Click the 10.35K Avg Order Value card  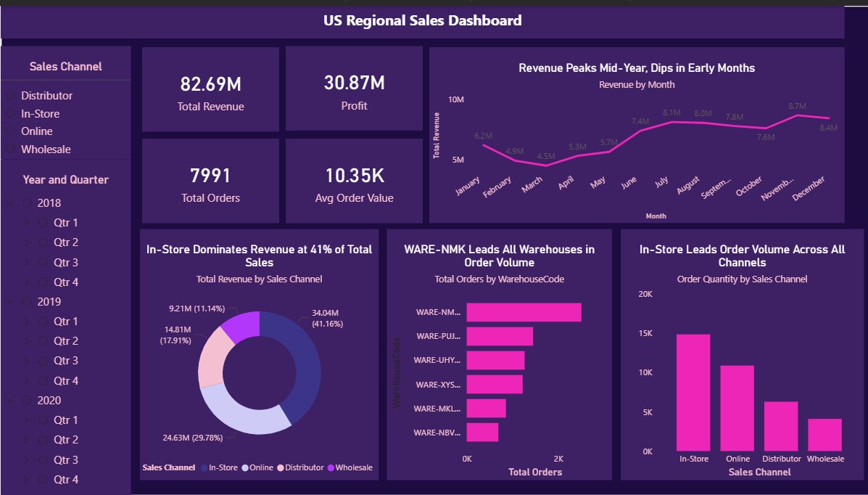(x=355, y=181)
